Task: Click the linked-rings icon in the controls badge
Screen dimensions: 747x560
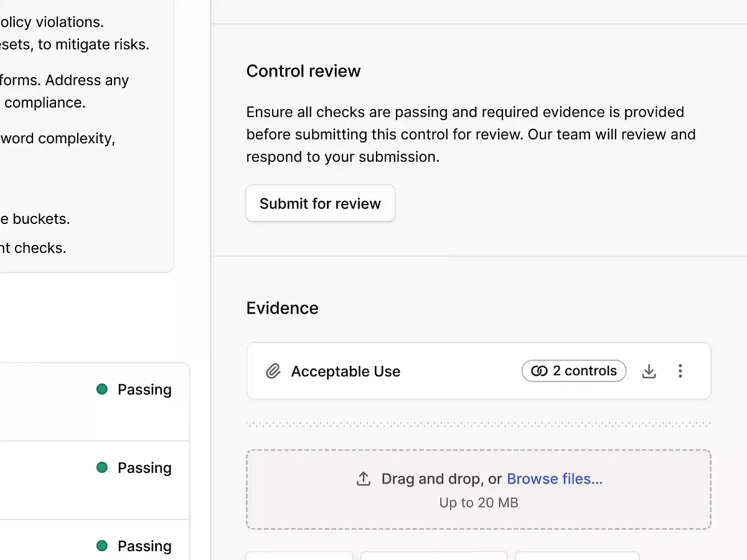Action: (x=539, y=371)
